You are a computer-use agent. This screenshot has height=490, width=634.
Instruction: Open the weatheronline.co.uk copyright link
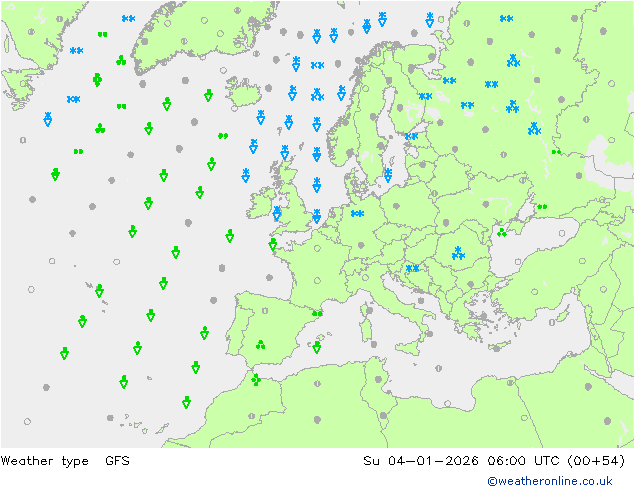coord(550,481)
